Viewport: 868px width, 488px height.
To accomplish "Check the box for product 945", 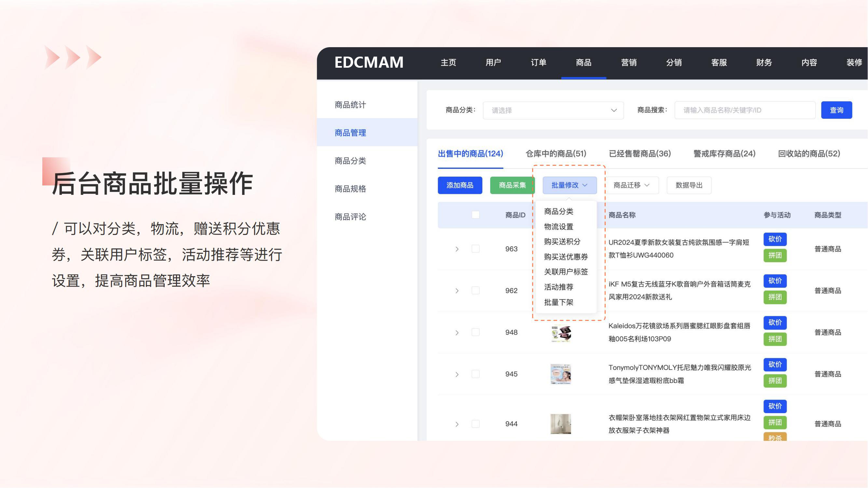I will (x=475, y=374).
